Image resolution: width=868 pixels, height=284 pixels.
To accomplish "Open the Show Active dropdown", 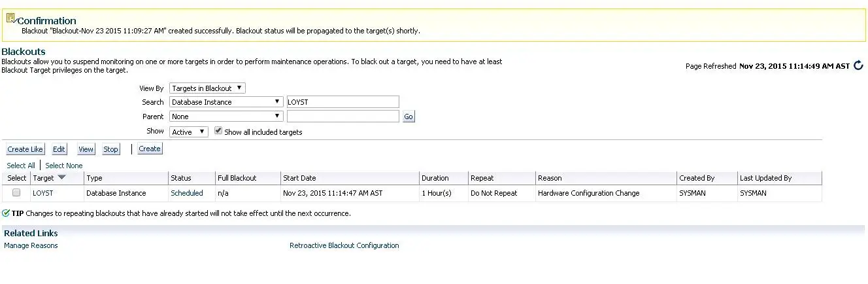I will pos(188,132).
